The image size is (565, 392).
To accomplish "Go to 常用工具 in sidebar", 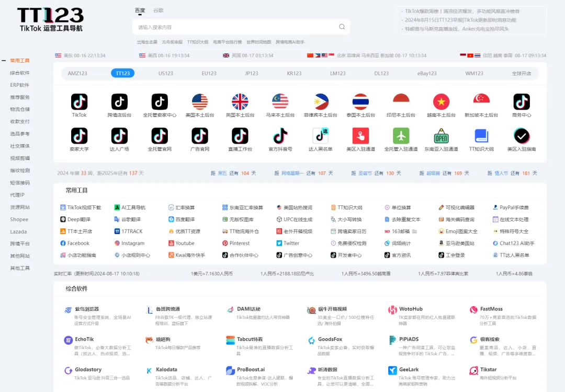I will click(20, 61).
